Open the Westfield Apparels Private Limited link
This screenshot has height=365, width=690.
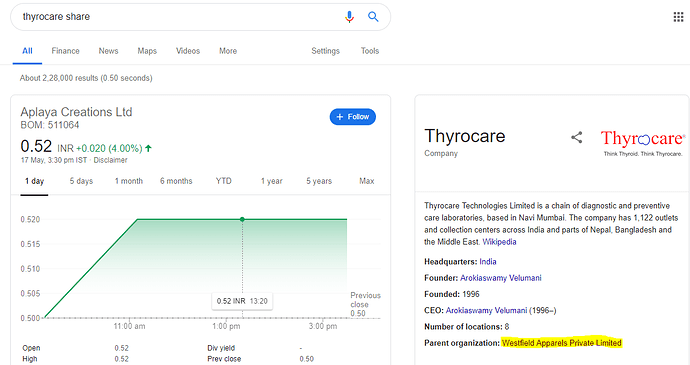[x=562, y=343]
